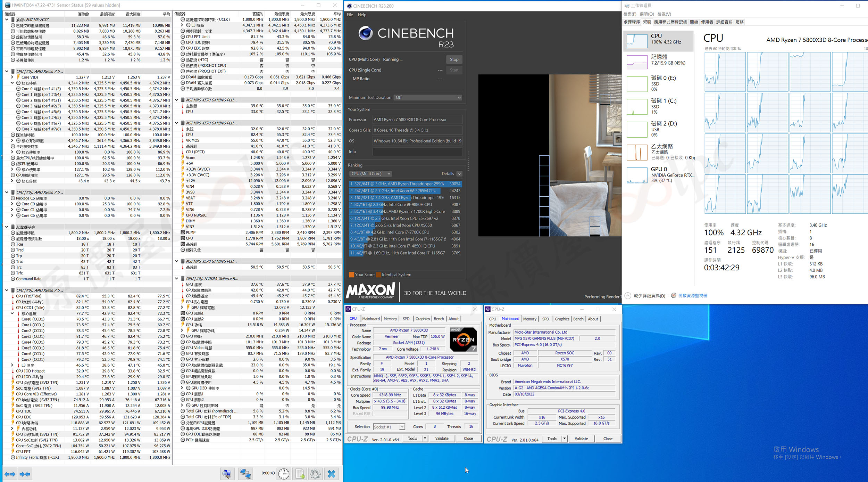
Task: Expand the GPU 性能限制器 row
Action: (182, 405)
